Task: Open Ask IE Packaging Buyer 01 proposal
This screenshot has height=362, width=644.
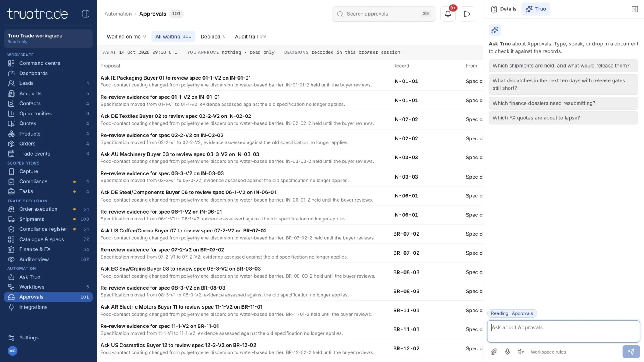Action: coord(290,81)
